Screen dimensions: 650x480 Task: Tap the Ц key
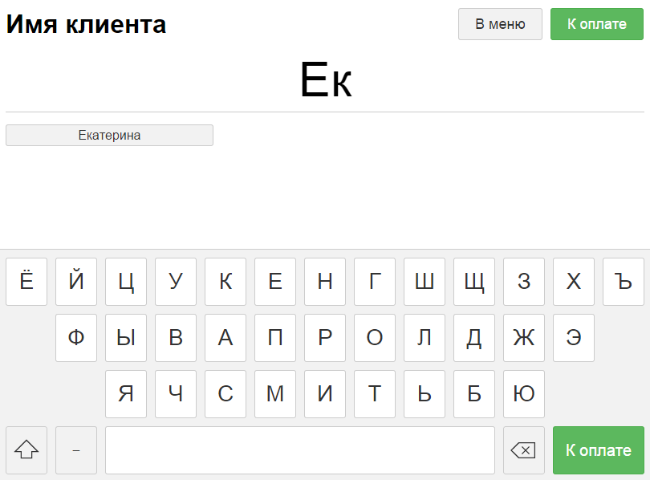click(x=126, y=281)
